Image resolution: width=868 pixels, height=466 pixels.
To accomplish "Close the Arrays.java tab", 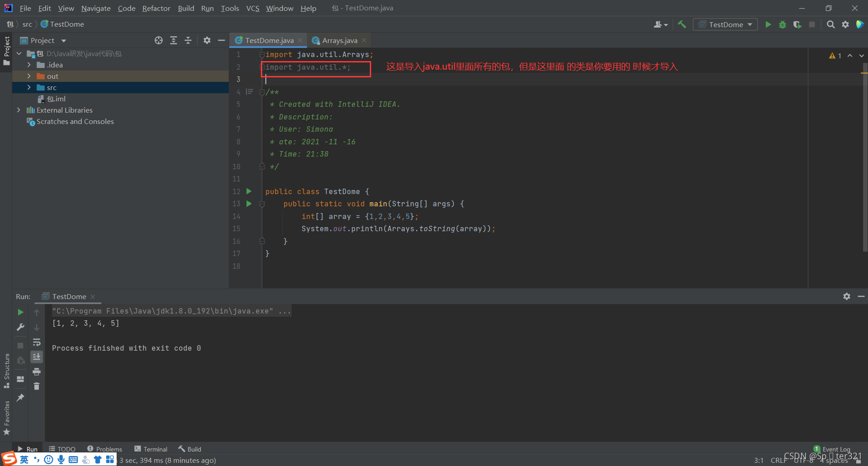I will point(364,40).
